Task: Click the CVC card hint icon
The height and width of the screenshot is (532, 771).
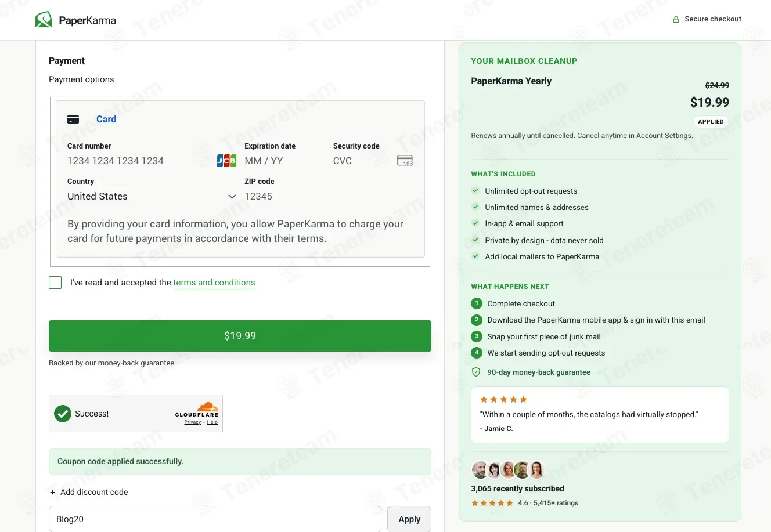Action: [405, 161]
